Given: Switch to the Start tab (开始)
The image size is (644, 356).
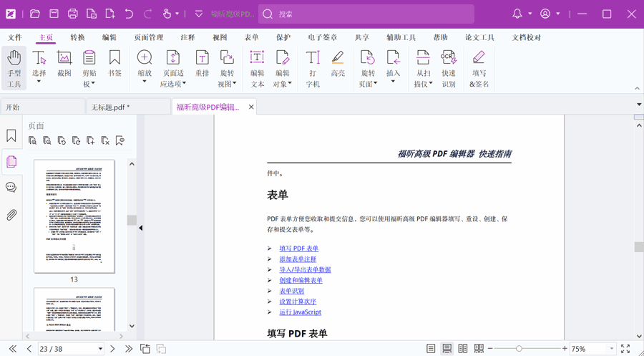Looking at the screenshot, I should pos(43,107).
